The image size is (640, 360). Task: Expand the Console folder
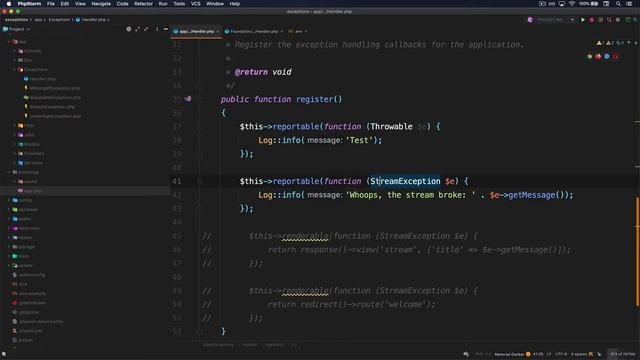click(15, 51)
